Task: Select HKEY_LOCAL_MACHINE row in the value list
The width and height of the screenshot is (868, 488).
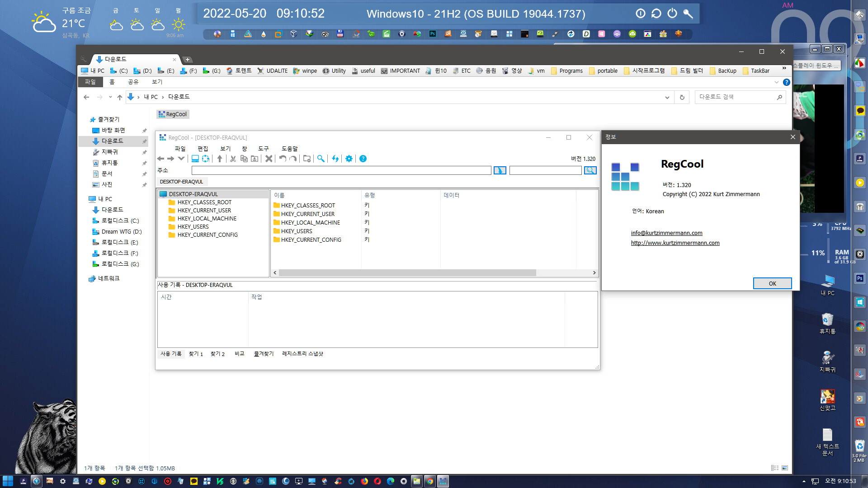Action: click(311, 223)
